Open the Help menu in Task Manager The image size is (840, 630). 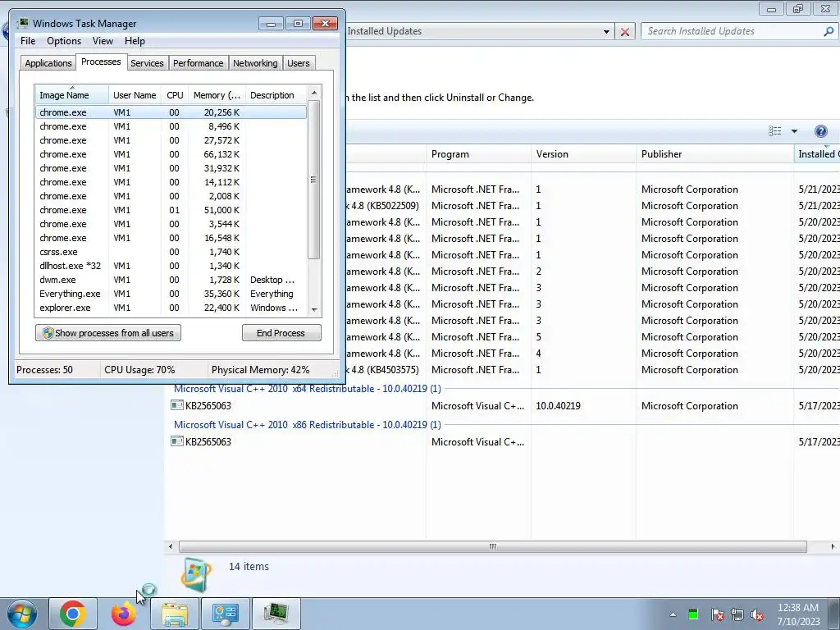pos(135,41)
